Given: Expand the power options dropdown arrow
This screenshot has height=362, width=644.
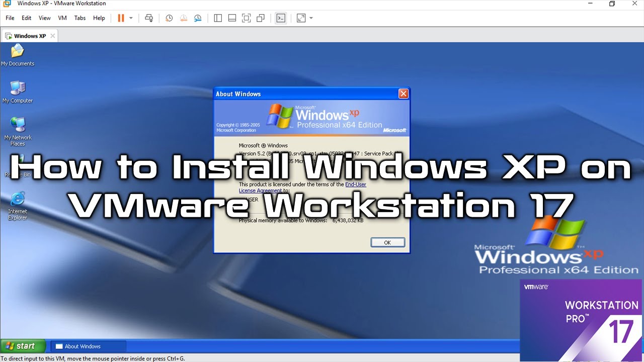Looking at the screenshot, I should [x=131, y=18].
